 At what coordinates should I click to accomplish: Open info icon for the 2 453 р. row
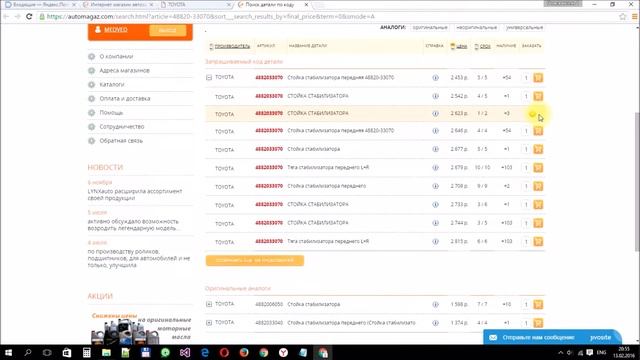click(x=436, y=78)
